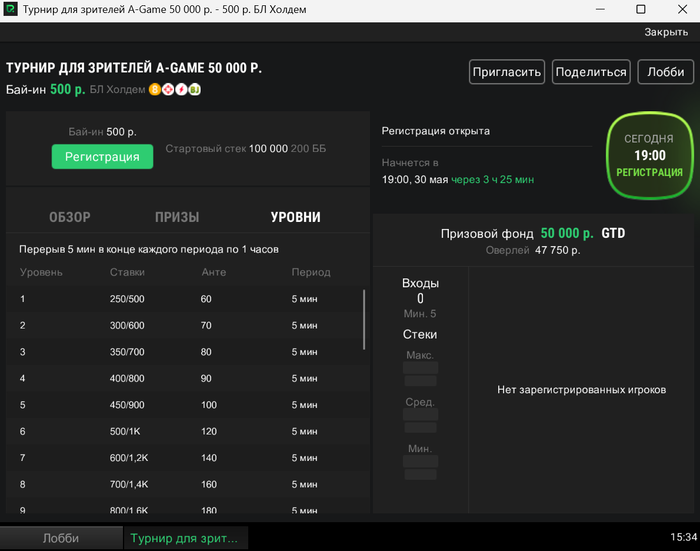700x551 pixels.
Task: Select the Уровни tab
Action: [x=296, y=217]
